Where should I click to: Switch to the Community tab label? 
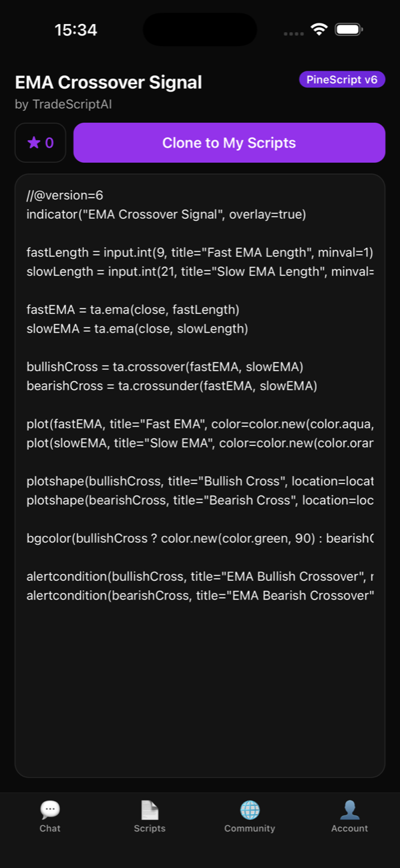tap(250, 829)
